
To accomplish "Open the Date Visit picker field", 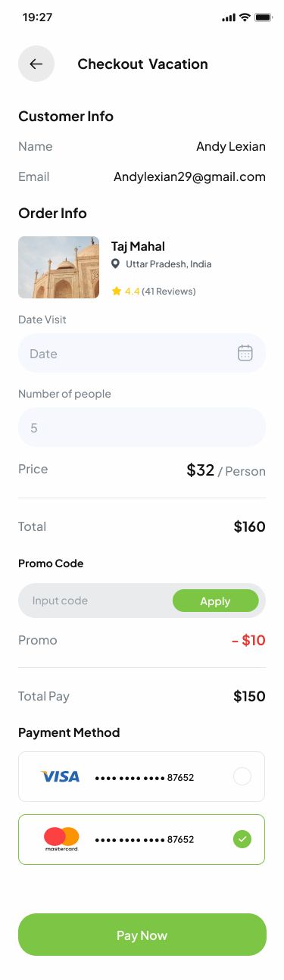I will pyautogui.click(x=142, y=353).
